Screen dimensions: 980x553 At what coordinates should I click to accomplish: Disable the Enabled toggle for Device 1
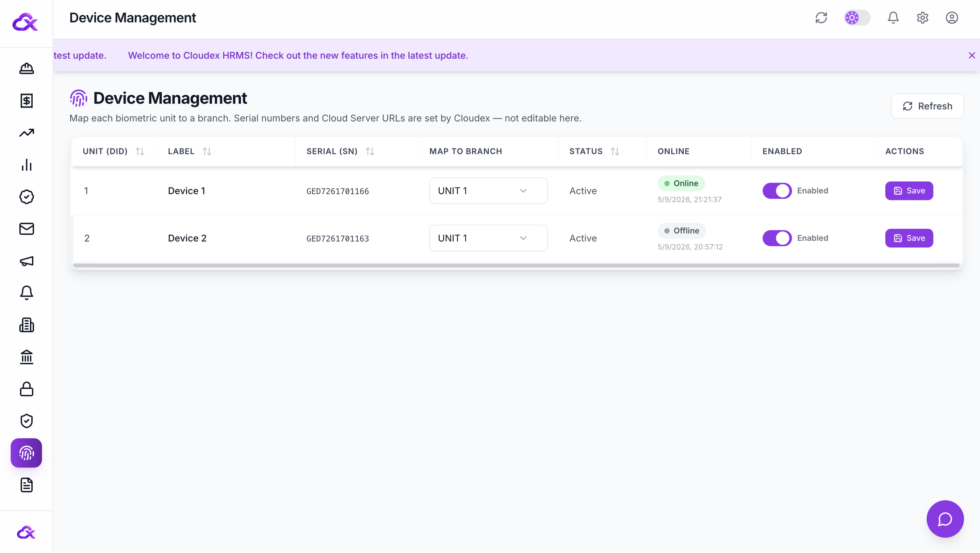click(777, 191)
